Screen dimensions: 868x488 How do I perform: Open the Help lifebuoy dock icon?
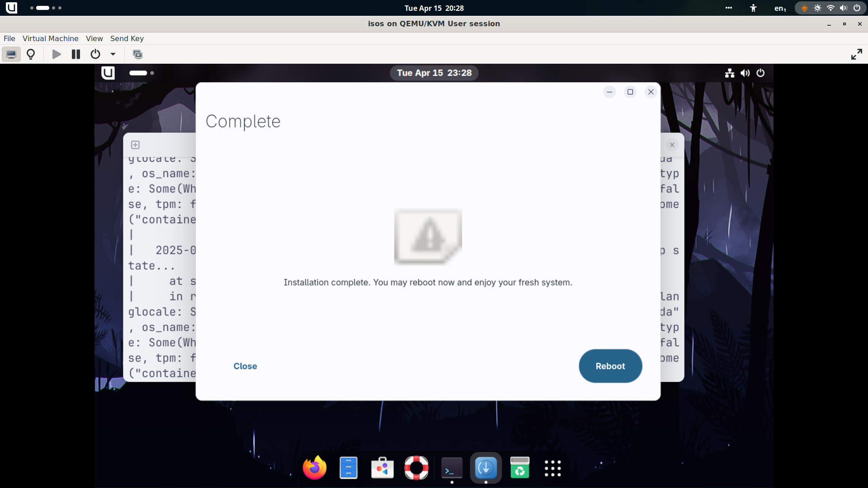click(x=416, y=468)
